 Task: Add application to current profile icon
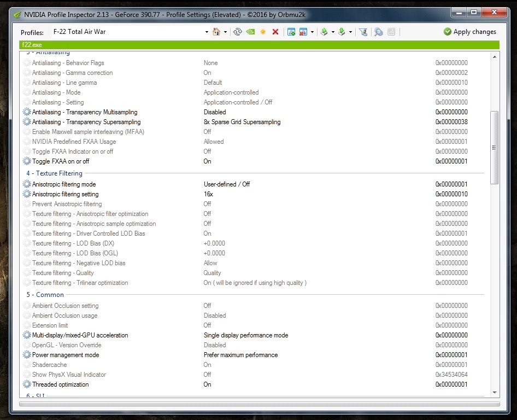point(291,32)
